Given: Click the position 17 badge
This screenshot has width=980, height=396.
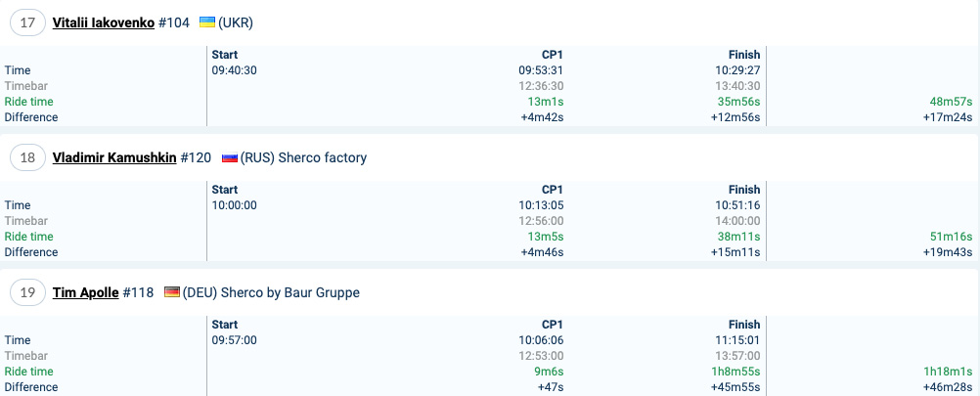Looking at the screenshot, I should click(x=27, y=23).
